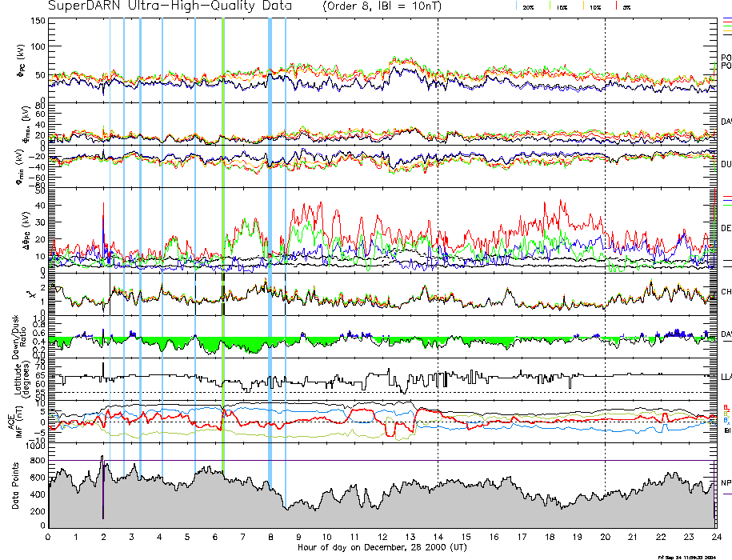
Task: Click the 10% legend entry
Action: [594, 6]
